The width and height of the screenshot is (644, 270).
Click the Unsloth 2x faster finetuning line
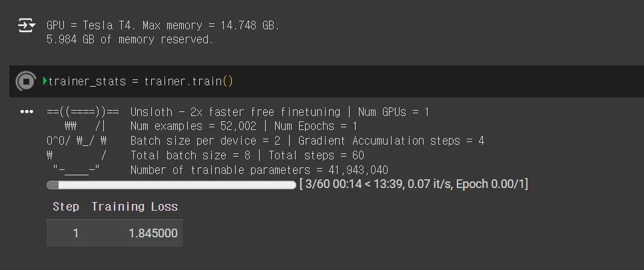(x=279, y=112)
